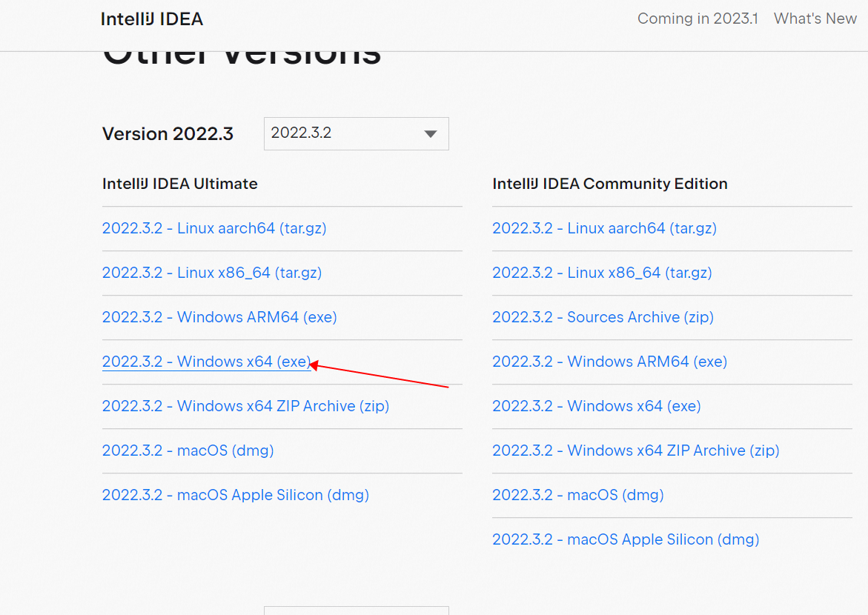
Task: Download Community Linux x86_64 tar.gz
Action: 602,273
